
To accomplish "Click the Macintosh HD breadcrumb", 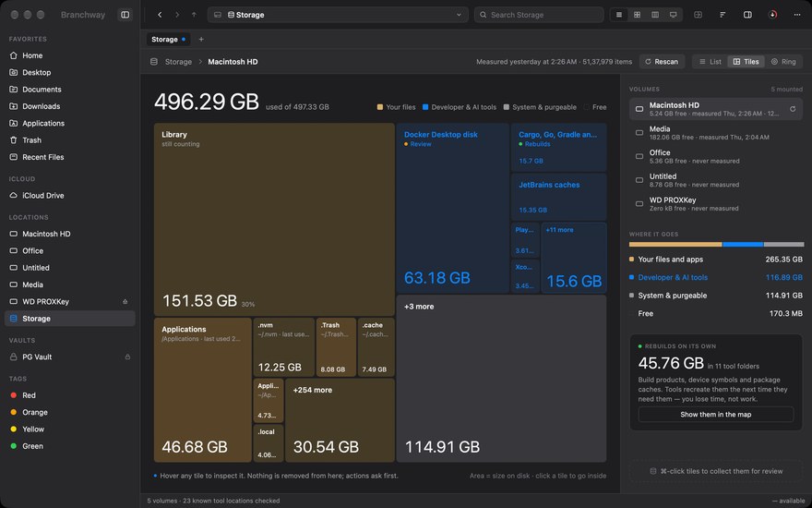I will (233, 62).
